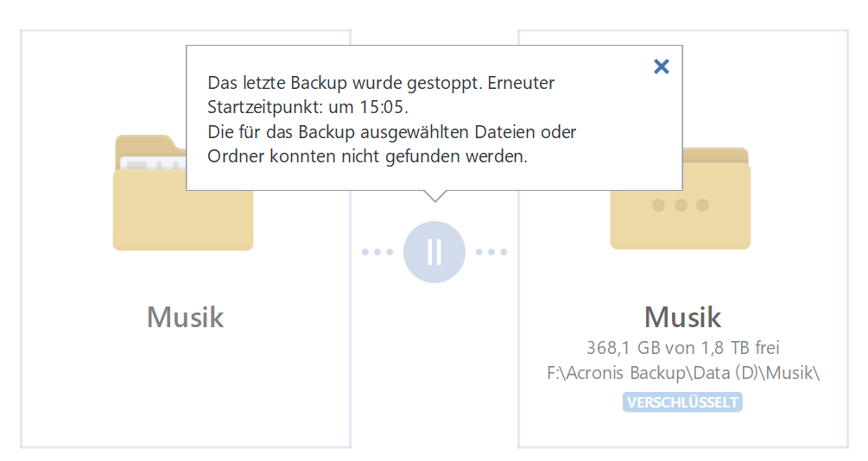Viewport: 868px width, 461px height.
Task: Click the 'Startzeitpunkt: um 15:05' line
Action: tap(307, 109)
